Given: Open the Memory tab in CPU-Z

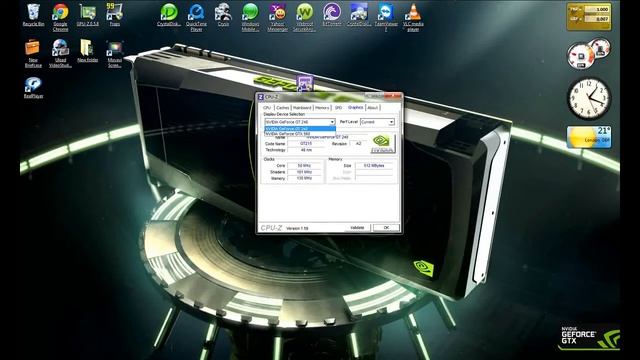Looking at the screenshot, I should 322,107.
